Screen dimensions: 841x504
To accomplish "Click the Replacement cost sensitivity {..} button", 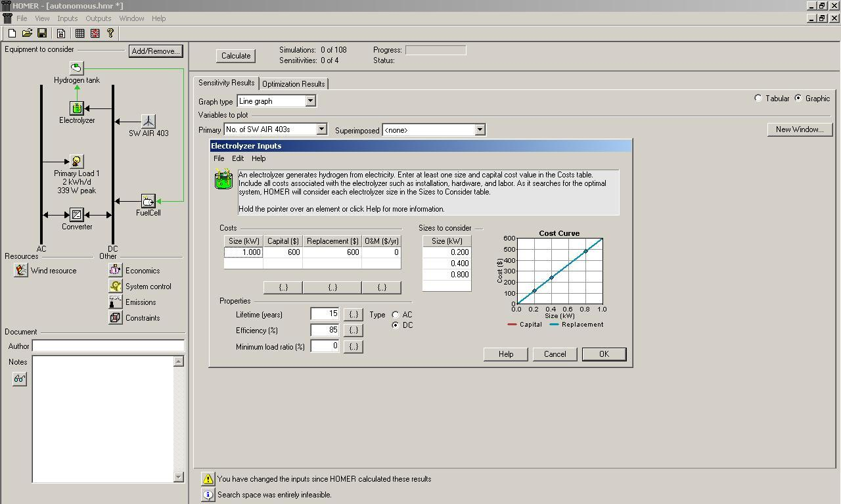I will pyautogui.click(x=332, y=287).
